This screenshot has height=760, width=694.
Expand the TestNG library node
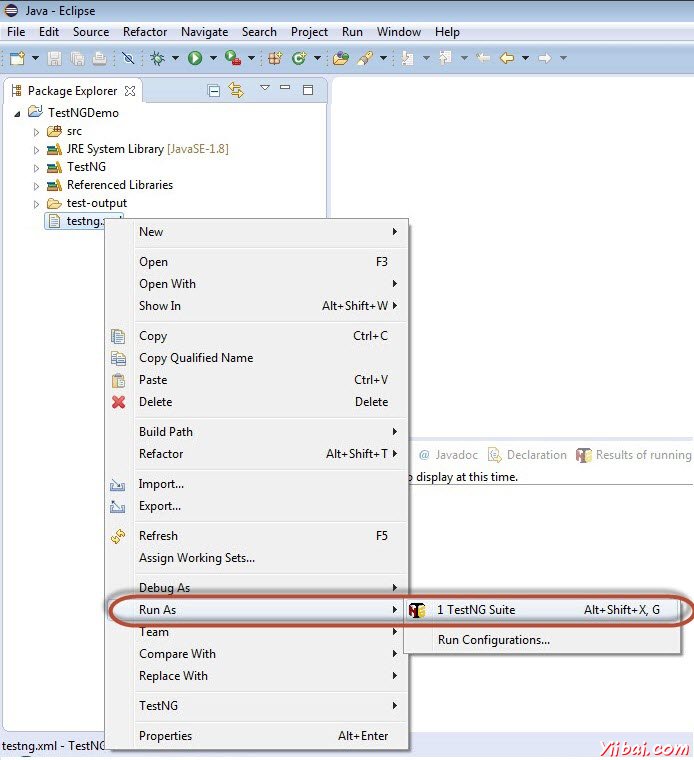pyautogui.click(x=36, y=168)
